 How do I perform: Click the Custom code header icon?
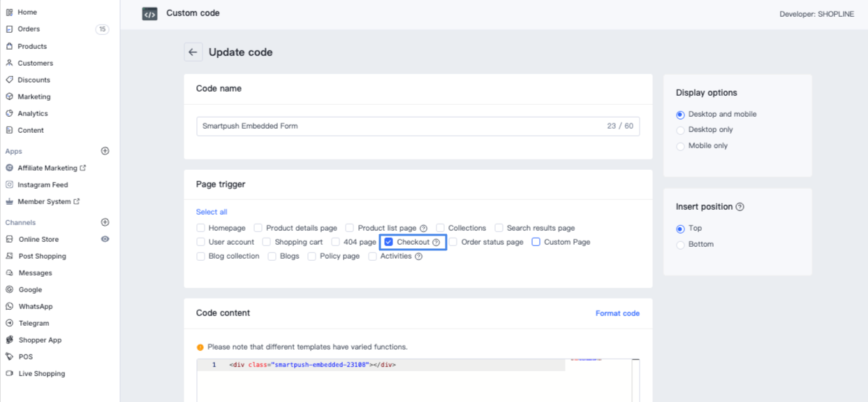(x=149, y=14)
